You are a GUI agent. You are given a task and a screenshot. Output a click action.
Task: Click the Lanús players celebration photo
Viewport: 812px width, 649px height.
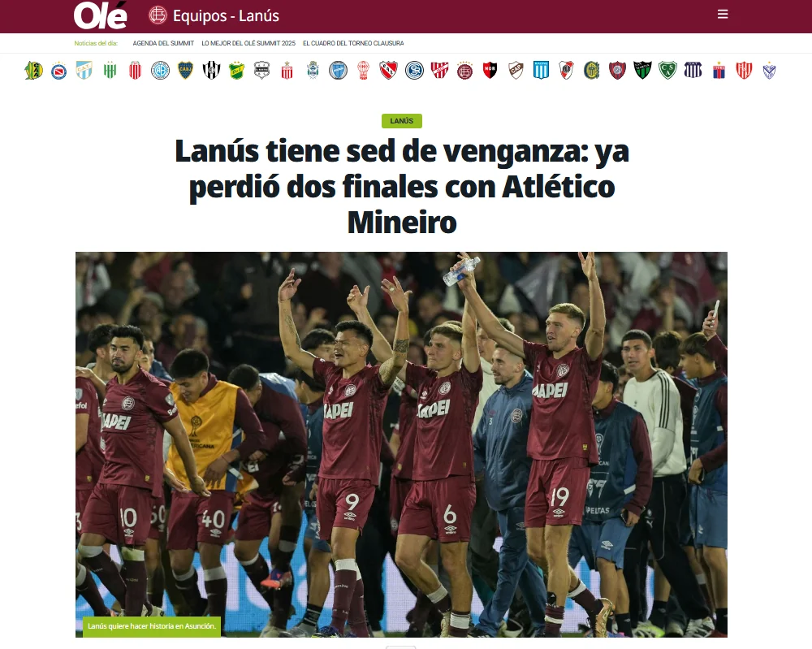coord(401,444)
